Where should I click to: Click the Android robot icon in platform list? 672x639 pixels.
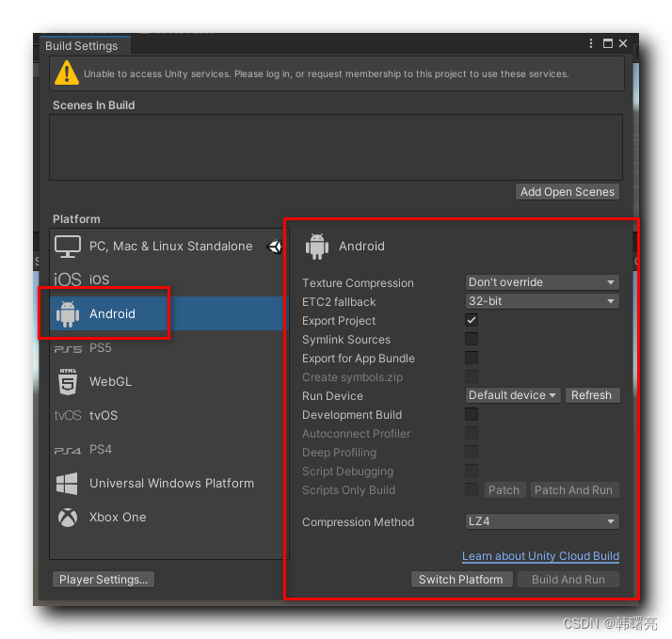[x=68, y=314]
